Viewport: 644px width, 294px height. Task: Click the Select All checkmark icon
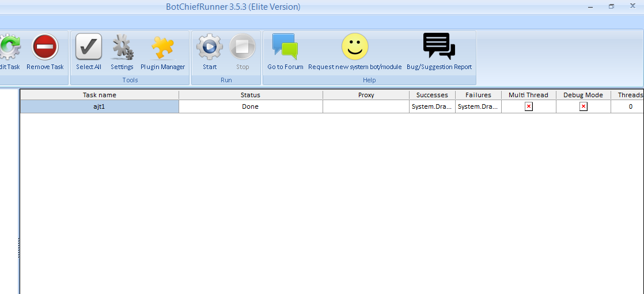coord(89,47)
